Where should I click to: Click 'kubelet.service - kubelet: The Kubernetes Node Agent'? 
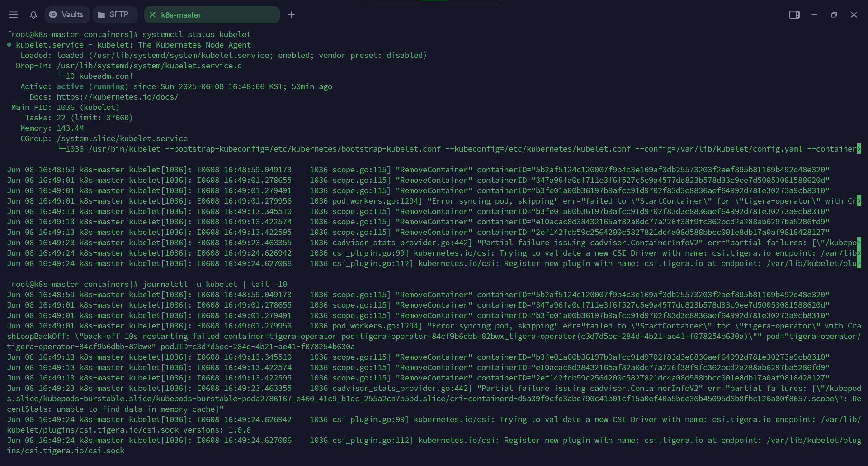133,45
